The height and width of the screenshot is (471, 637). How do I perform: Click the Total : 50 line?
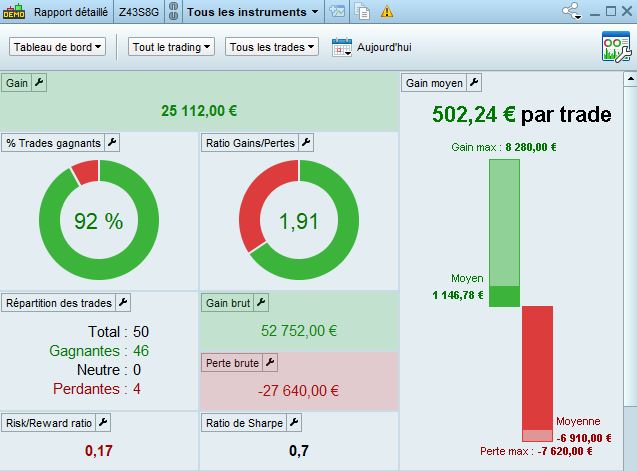[119, 332]
